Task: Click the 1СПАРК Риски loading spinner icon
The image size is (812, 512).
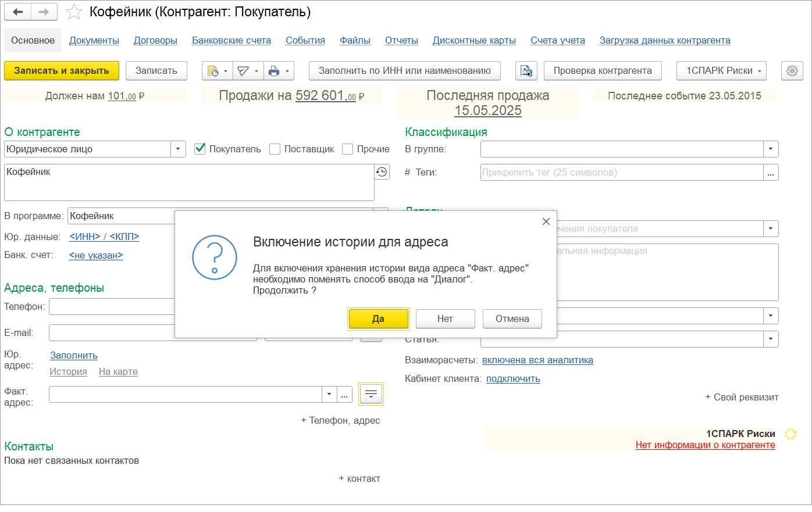Action: click(x=790, y=434)
